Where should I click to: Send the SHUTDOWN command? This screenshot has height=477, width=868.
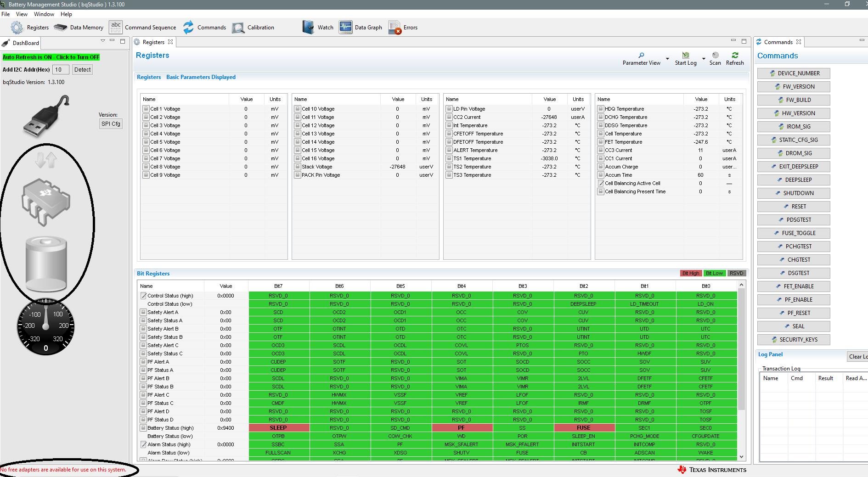tap(794, 193)
